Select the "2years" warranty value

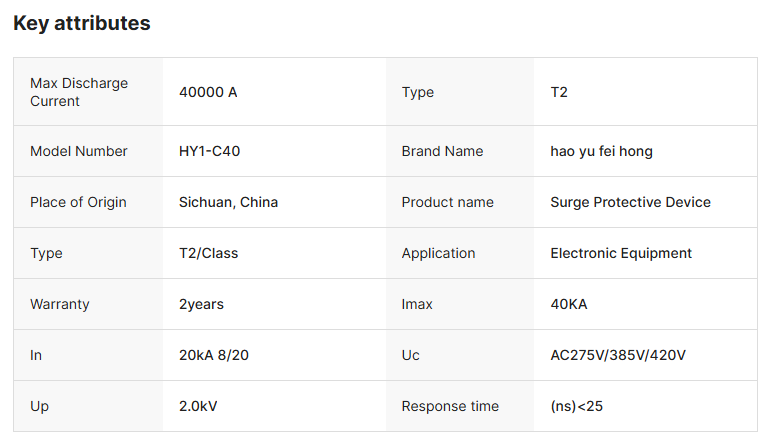click(x=201, y=304)
